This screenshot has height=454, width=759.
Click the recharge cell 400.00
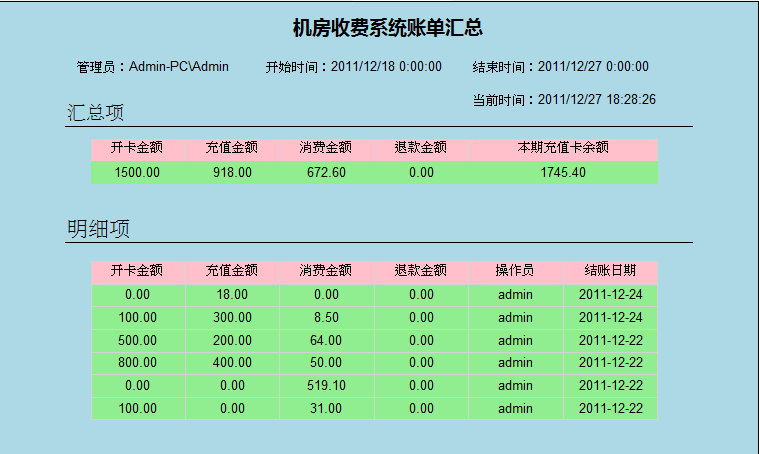232,363
